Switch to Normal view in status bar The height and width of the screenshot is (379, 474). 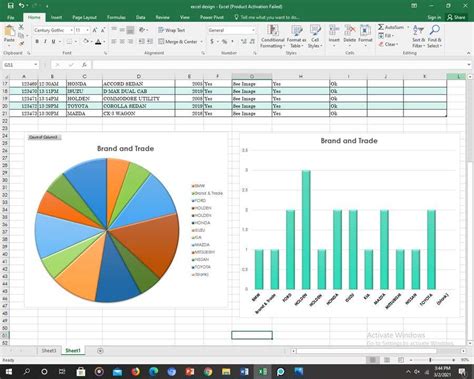(x=373, y=360)
